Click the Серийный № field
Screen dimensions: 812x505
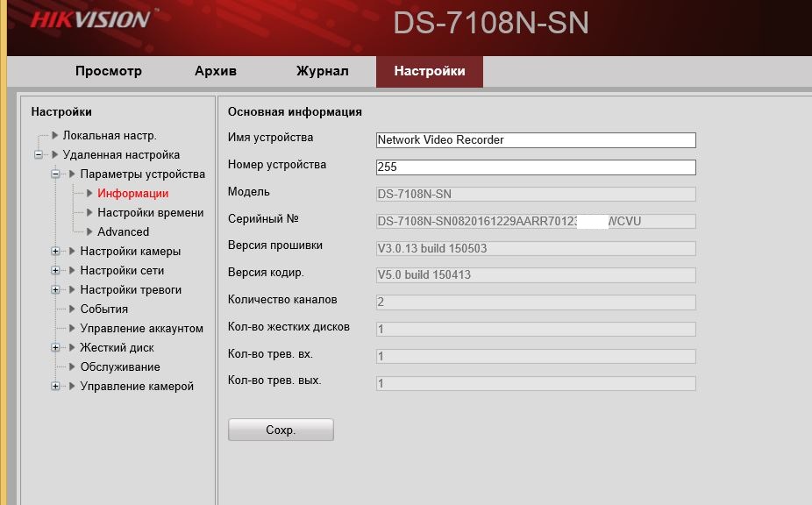pyautogui.click(x=536, y=221)
